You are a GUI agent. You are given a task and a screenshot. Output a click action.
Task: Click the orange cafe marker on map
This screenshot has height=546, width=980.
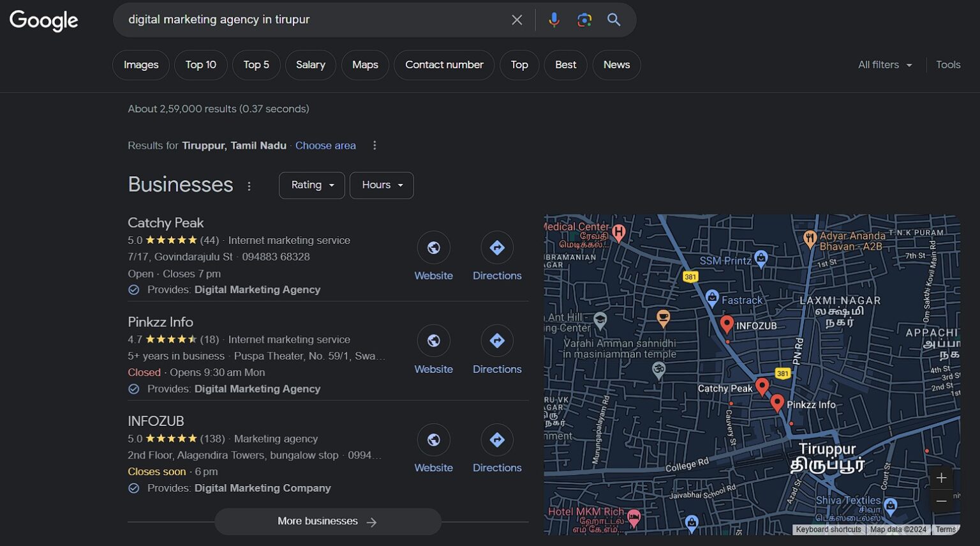(x=664, y=318)
